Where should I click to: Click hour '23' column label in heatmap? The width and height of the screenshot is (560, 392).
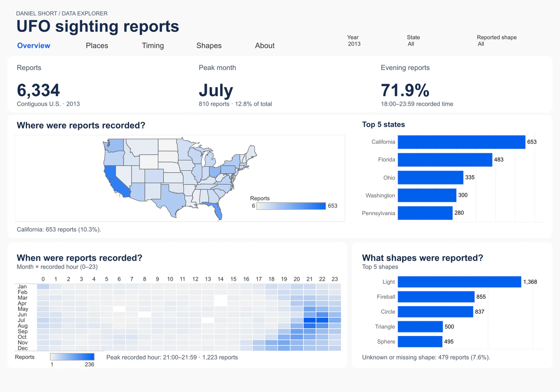pyautogui.click(x=335, y=279)
